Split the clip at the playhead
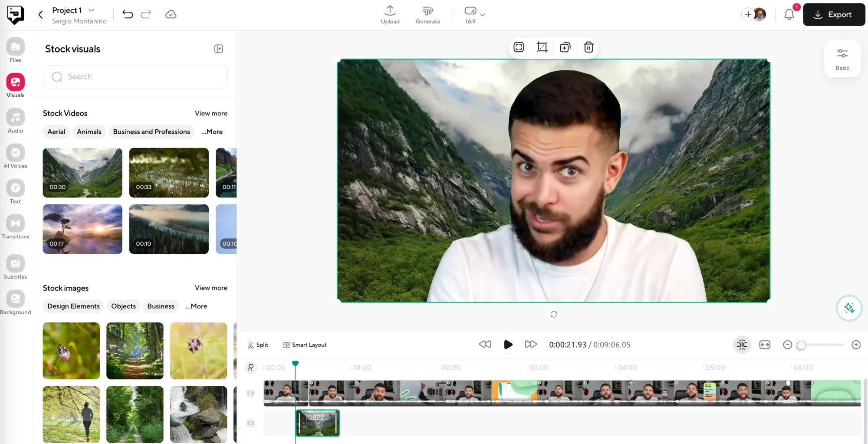 point(257,344)
